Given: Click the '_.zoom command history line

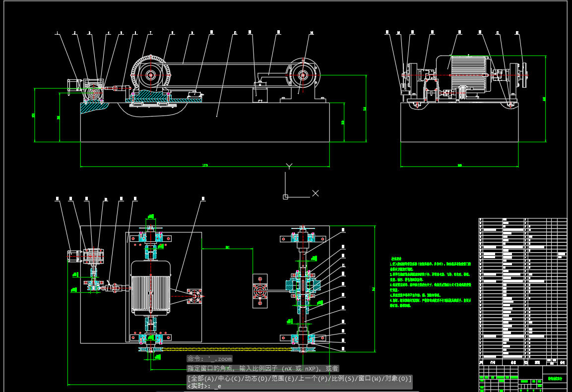Looking at the screenshot, I should click(x=209, y=359).
